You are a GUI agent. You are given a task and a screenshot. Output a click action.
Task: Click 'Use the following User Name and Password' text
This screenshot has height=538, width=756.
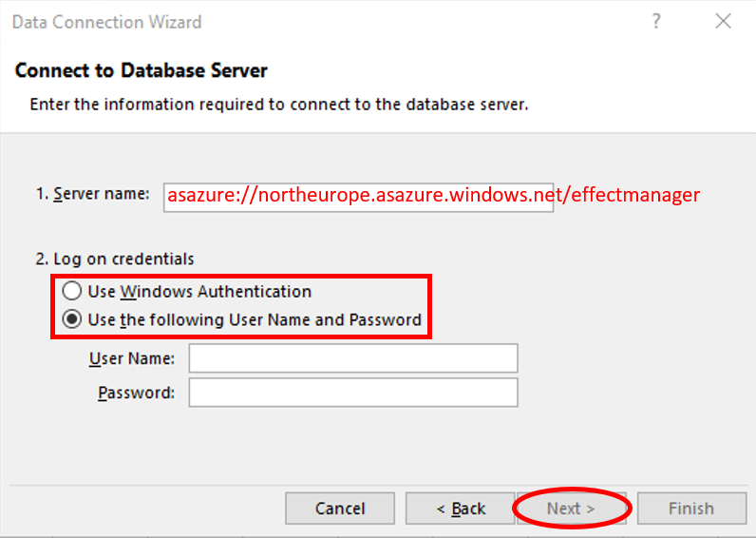point(255,320)
